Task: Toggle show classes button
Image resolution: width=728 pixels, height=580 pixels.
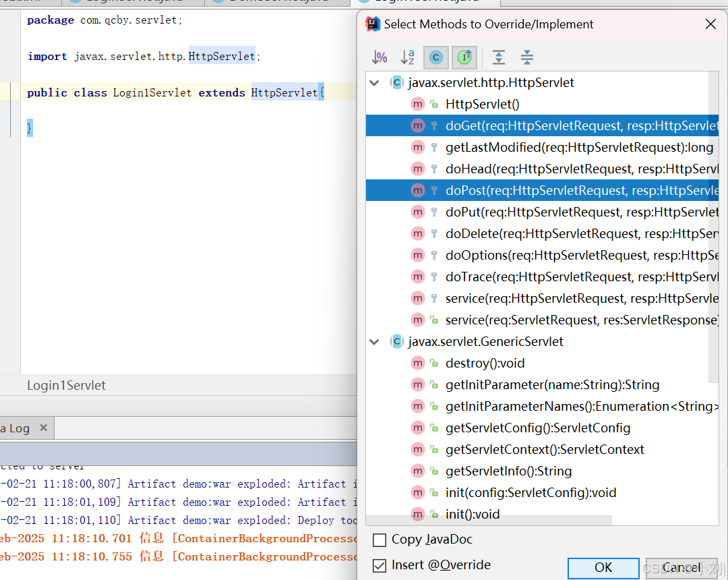Action: point(435,57)
